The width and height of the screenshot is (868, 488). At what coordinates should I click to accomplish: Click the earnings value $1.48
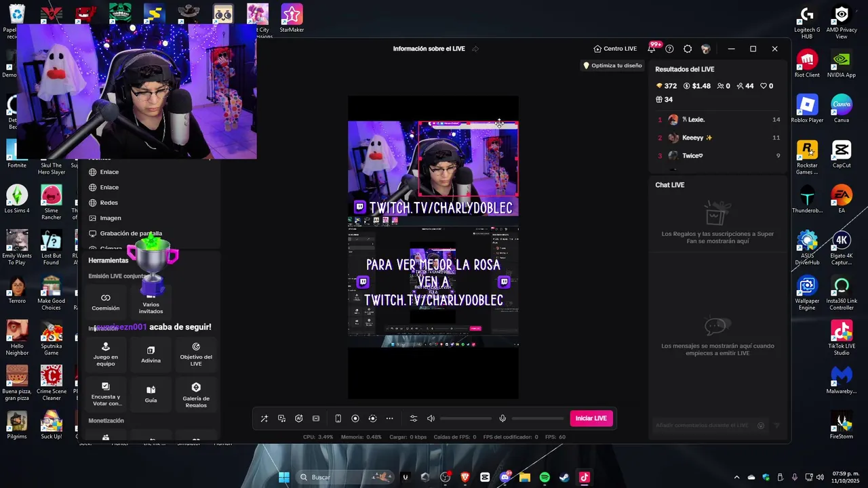pyautogui.click(x=696, y=86)
